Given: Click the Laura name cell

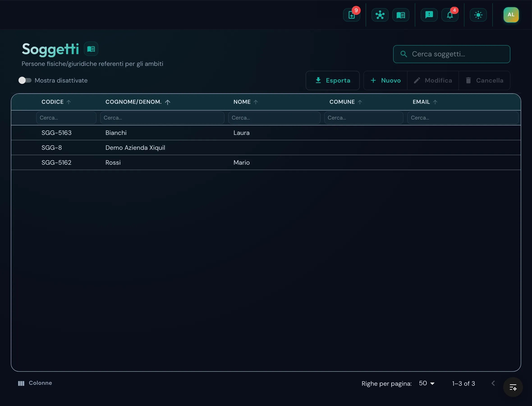Looking at the screenshot, I should tap(241, 133).
